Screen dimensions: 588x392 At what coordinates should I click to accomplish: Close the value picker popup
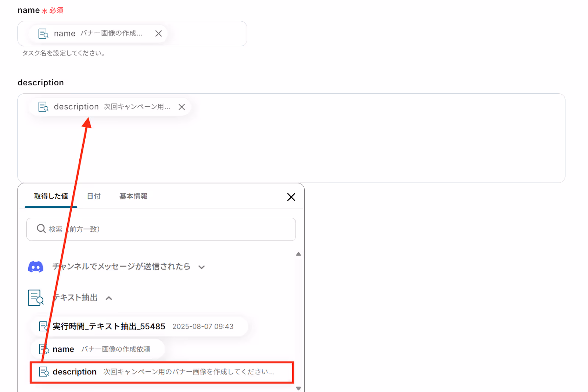(x=291, y=197)
